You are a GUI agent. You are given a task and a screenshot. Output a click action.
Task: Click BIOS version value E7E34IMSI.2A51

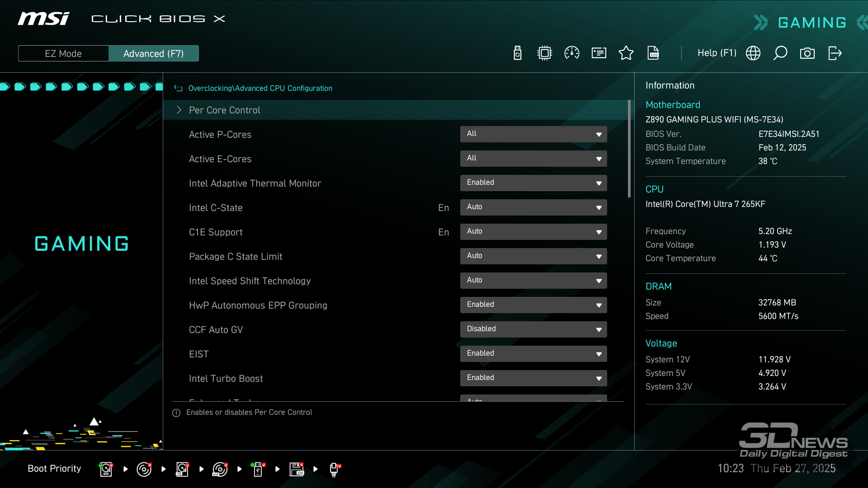pyautogui.click(x=789, y=134)
